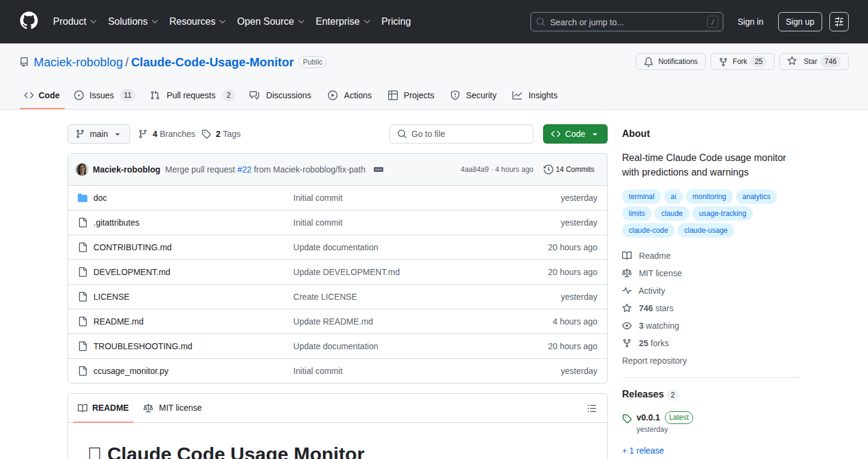Open DEVELOPMENT.md file
Image resolution: width=868 pixels, height=459 pixels.
pyautogui.click(x=132, y=272)
